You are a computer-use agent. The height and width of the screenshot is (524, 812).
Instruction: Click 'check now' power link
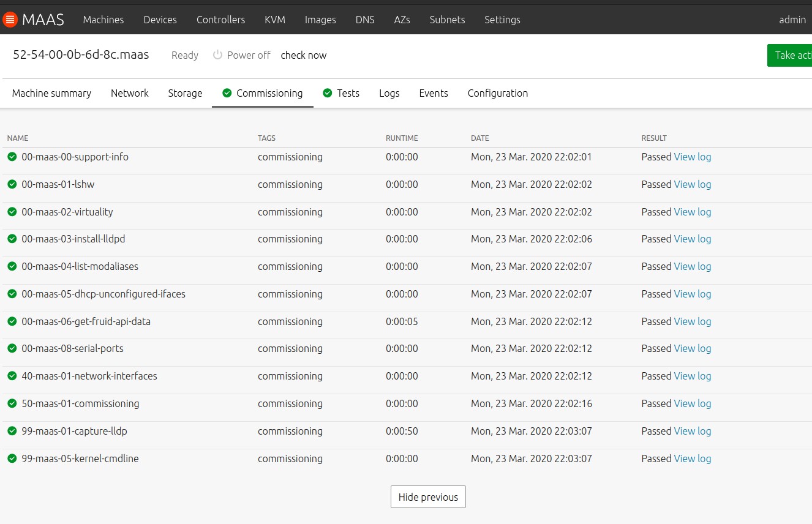[x=304, y=55]
